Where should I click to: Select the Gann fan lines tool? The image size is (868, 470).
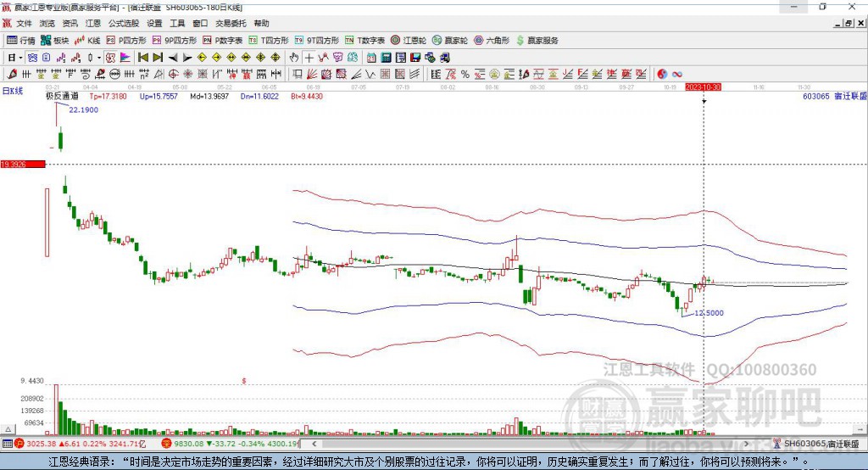[x=312, y=75]
